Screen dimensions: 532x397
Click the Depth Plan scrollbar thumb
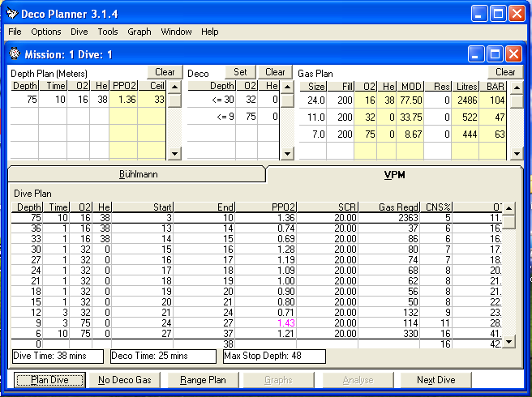tap(174, 100)
